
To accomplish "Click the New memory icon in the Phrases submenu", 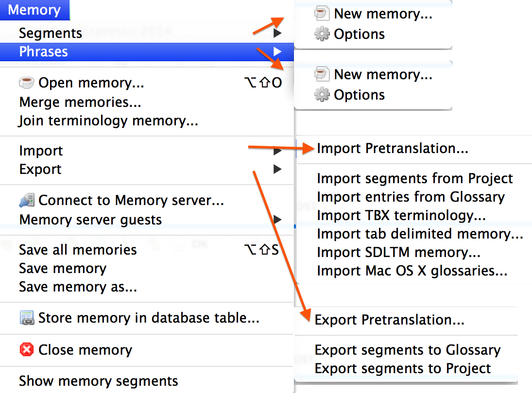I will (322, 74).
